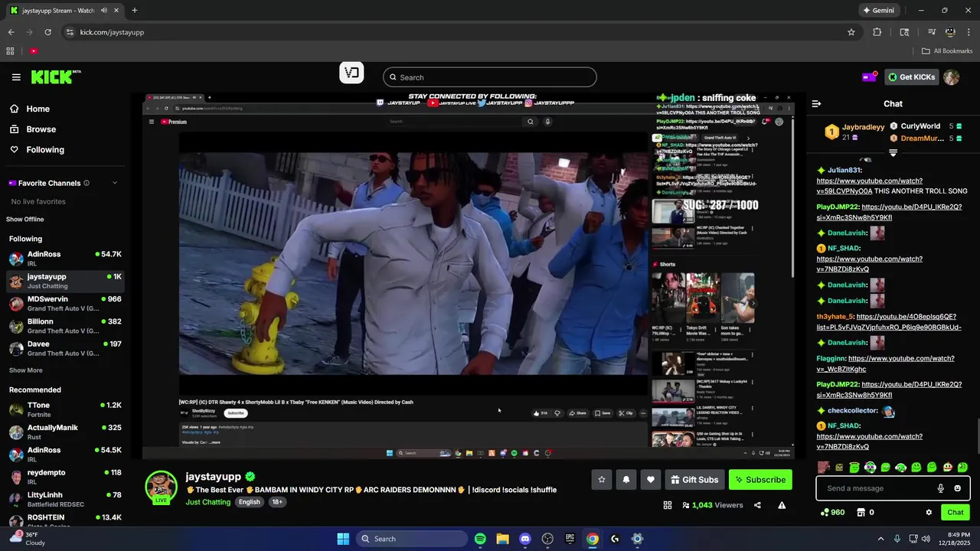Click the 1,043 Viewers count
This screenshot has width=980, height=551.
point(713,505)
